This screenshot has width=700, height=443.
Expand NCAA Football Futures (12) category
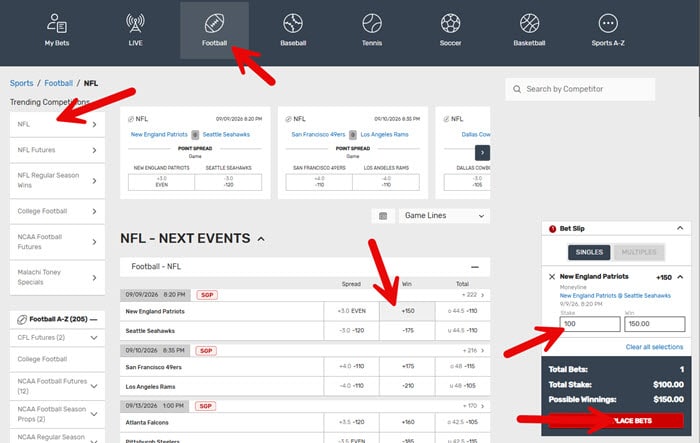click(x=94, y=386)
